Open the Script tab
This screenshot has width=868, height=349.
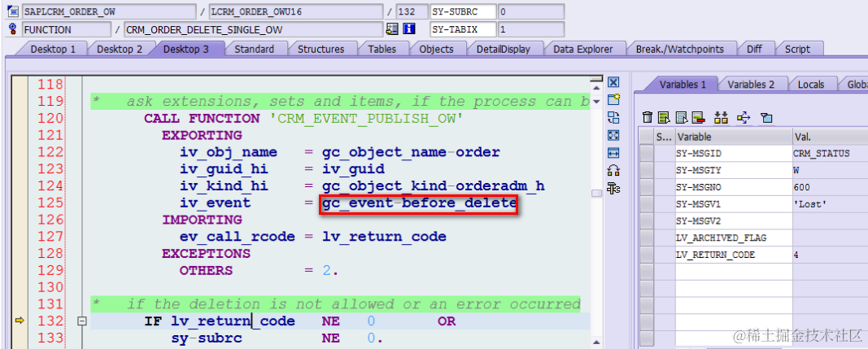797,50
